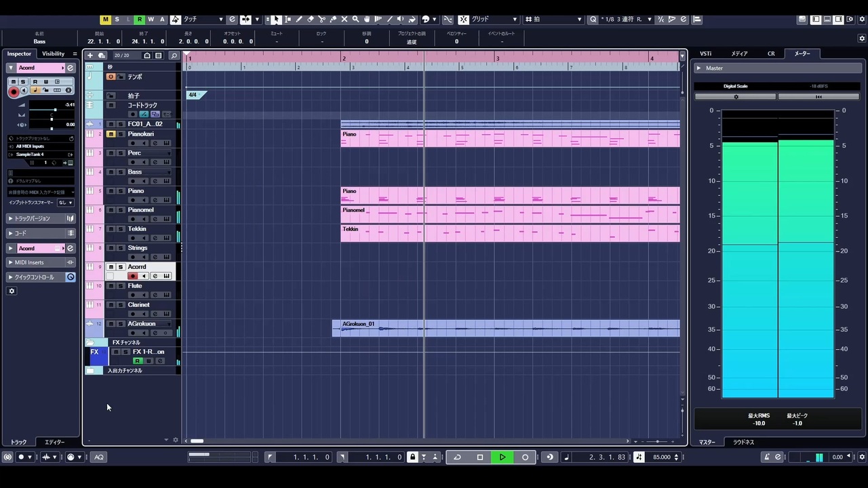Screen dimensions: 868x488
Task: Open the VSTi tab in right zone
Action: coord(706,54)
